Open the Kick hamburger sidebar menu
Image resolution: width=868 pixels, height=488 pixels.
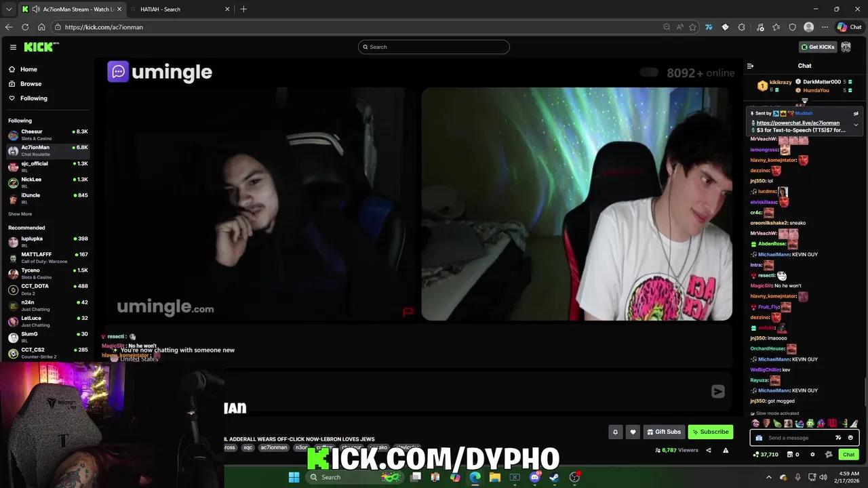[x=13, y=47]
